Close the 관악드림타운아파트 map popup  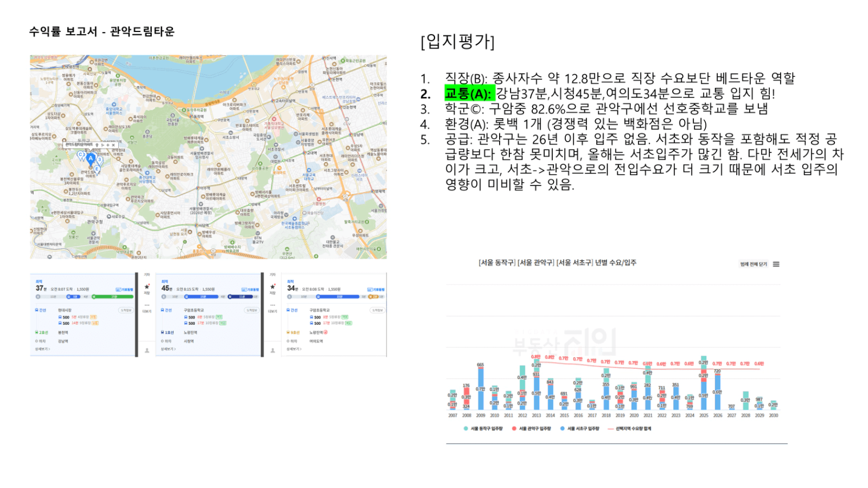tap(113, 145)
